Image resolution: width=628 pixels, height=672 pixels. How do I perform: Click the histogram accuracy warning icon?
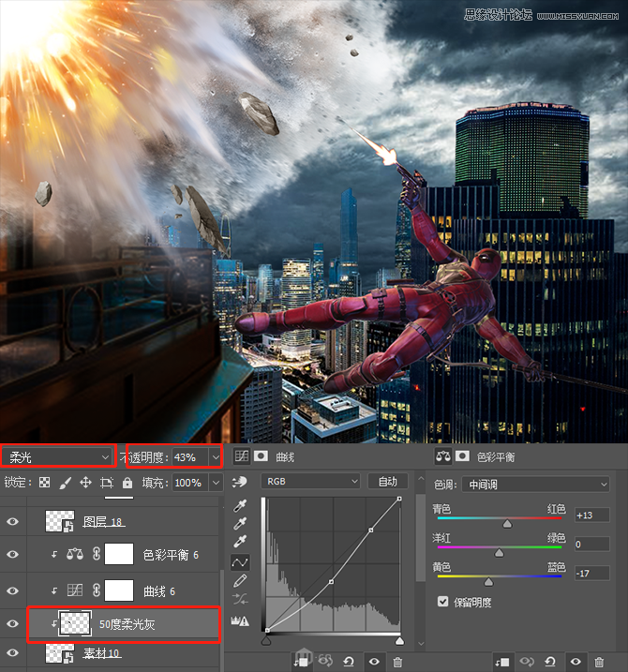pos(240,620)
